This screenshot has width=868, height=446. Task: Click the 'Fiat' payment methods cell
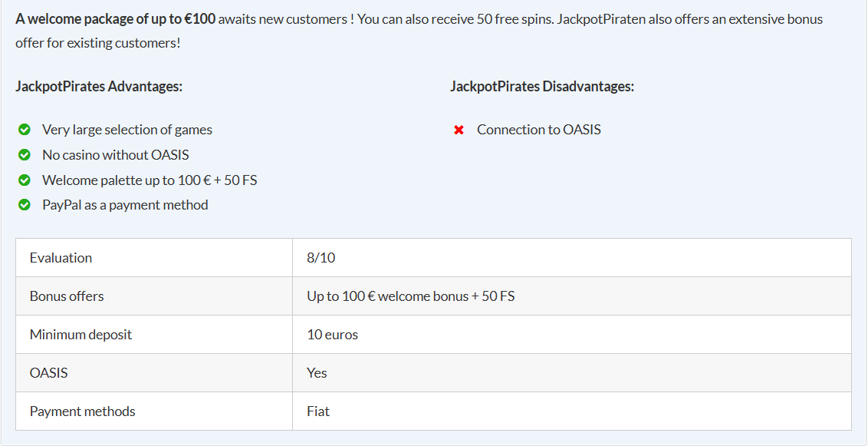(x=317, y=411)
